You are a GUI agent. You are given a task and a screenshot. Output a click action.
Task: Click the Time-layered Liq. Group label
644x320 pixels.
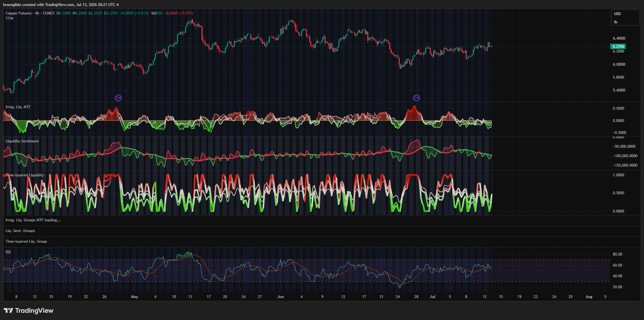[x=26, y=241]
